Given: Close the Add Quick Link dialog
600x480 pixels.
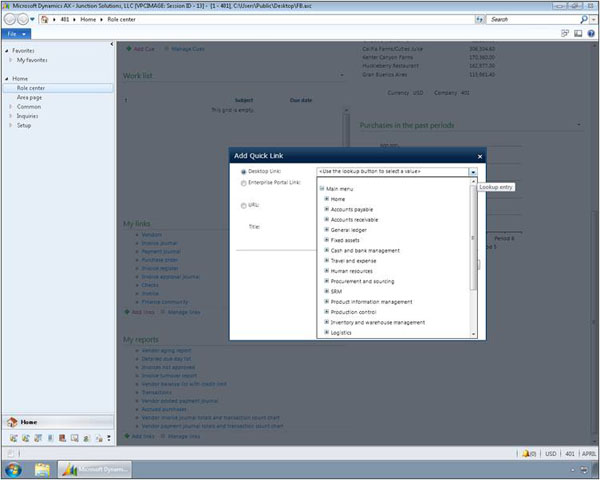Looking at the screenshot, I should 480,156.
